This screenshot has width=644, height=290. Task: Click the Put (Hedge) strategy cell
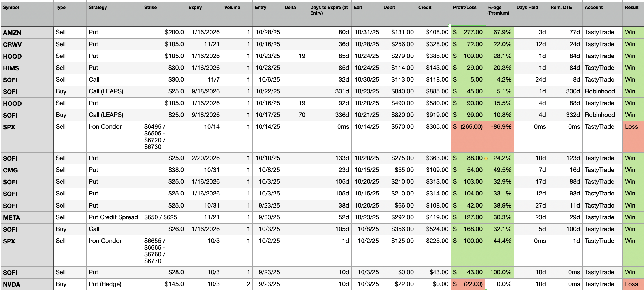click(113, 284)
